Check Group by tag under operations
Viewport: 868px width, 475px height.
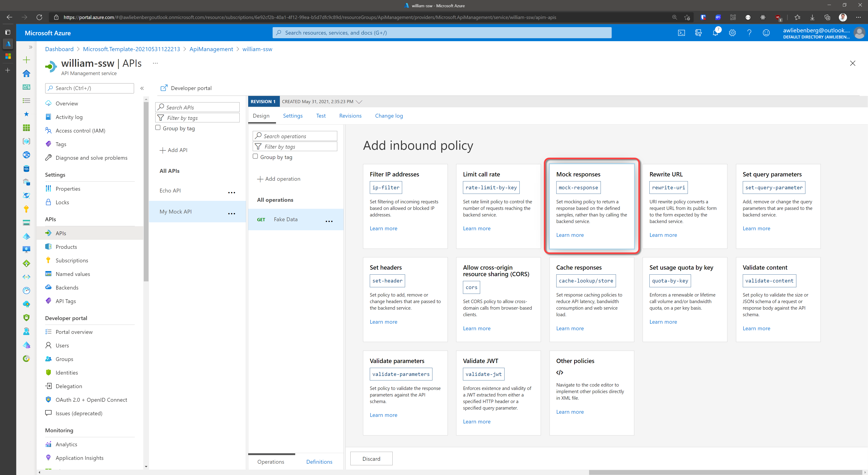pos(255,157)
